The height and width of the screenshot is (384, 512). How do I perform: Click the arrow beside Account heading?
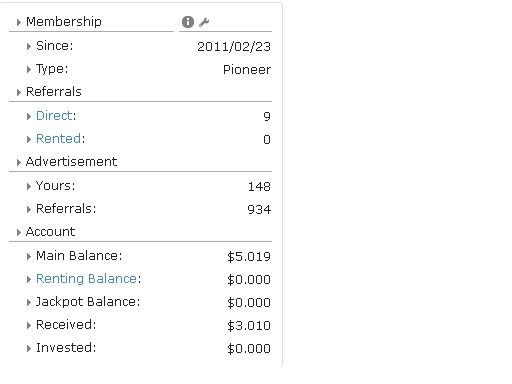click(x=19, y=232)
